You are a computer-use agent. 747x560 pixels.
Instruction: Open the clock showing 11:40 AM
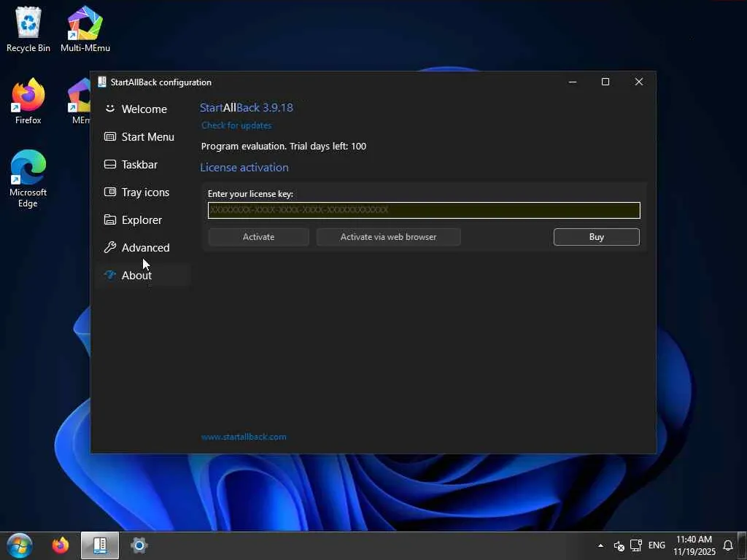[x=694, y=545]
